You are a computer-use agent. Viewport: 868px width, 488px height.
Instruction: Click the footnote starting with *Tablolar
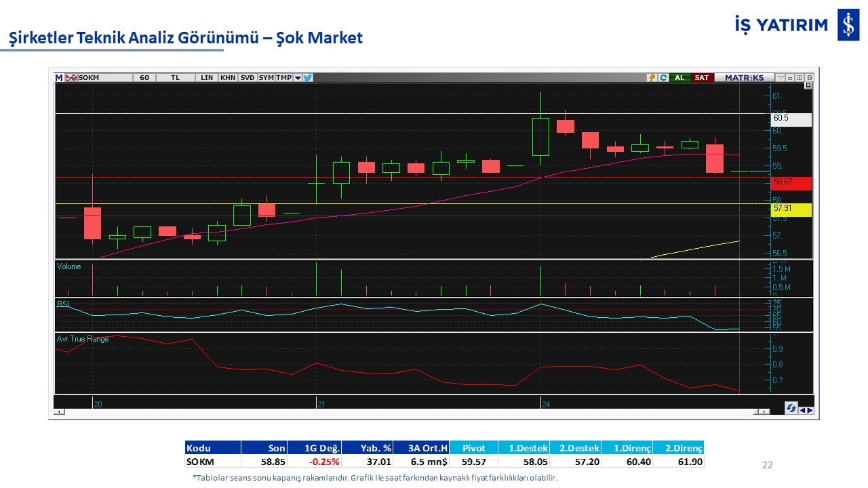pyautogui.click(x=375, y=478)
